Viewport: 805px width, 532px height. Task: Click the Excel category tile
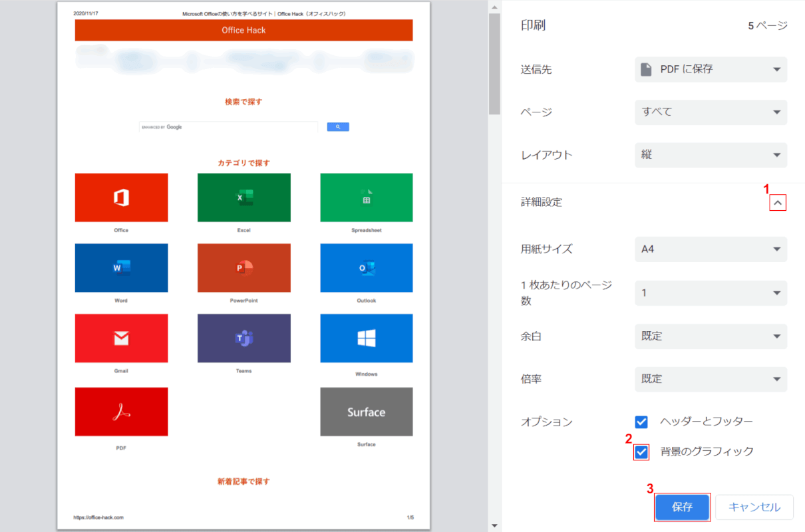click(x=244, y=198)
